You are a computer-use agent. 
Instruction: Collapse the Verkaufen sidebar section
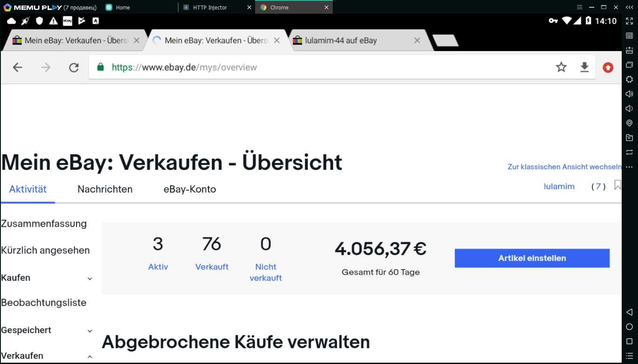click(90, 357)
